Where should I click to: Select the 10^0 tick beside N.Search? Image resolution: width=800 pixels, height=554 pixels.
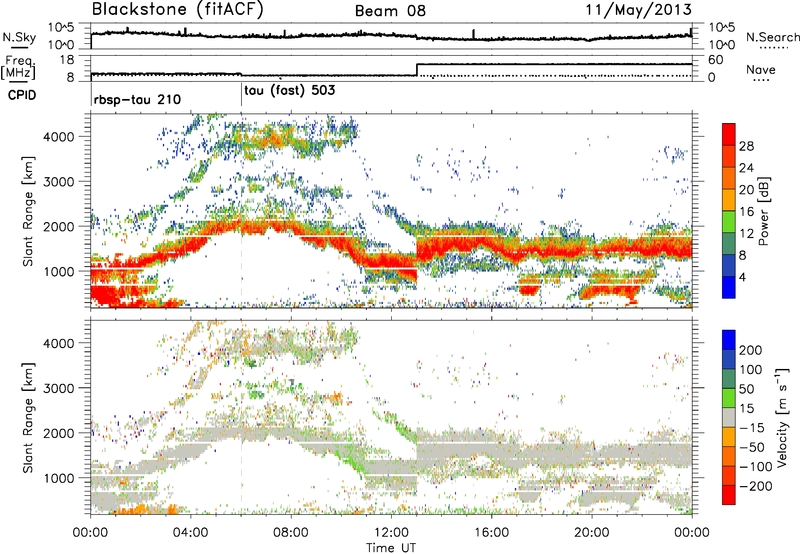(x=722, y=45)
